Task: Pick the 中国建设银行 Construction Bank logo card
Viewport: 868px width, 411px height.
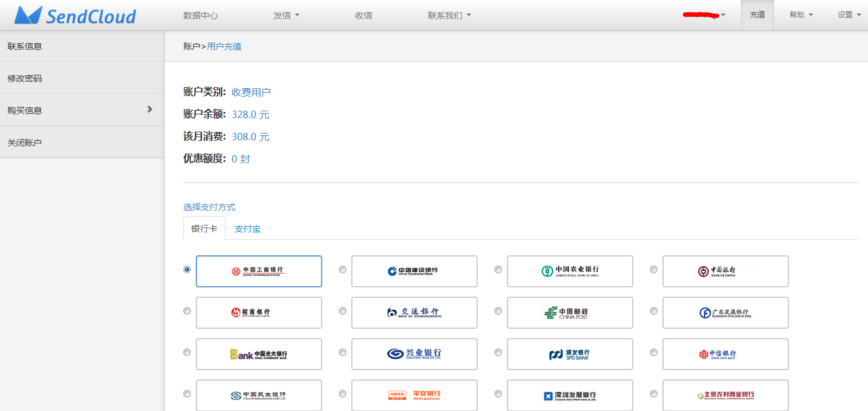Action: click(414, 271)
